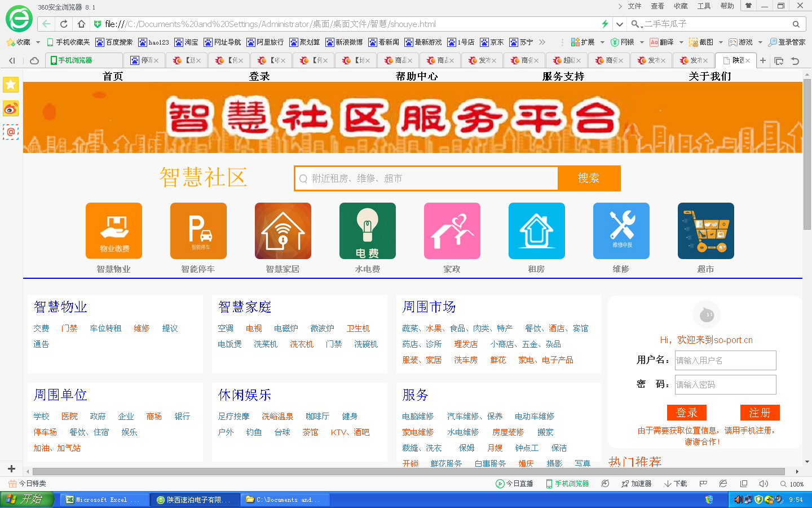Open the 电脑维修 link
This screenshot has height=508, width=812.
[418, 417]
